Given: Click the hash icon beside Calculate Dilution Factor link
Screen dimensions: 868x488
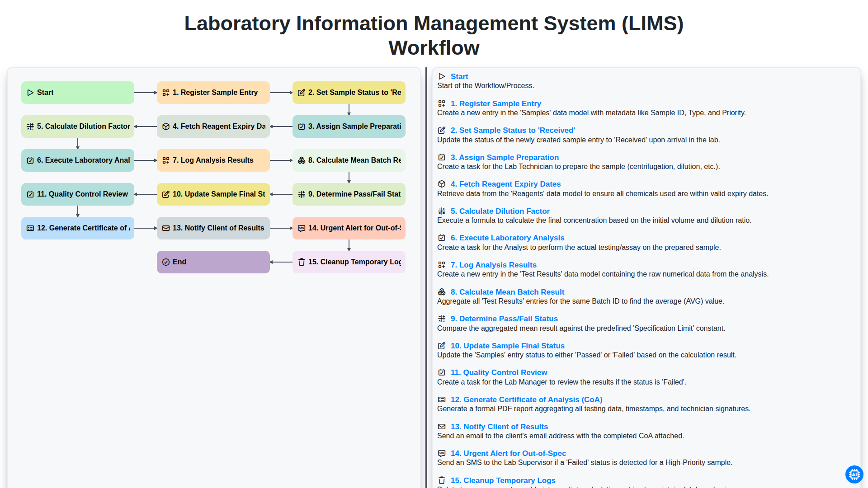Looking at the screenshot, I should coord(442,211).
